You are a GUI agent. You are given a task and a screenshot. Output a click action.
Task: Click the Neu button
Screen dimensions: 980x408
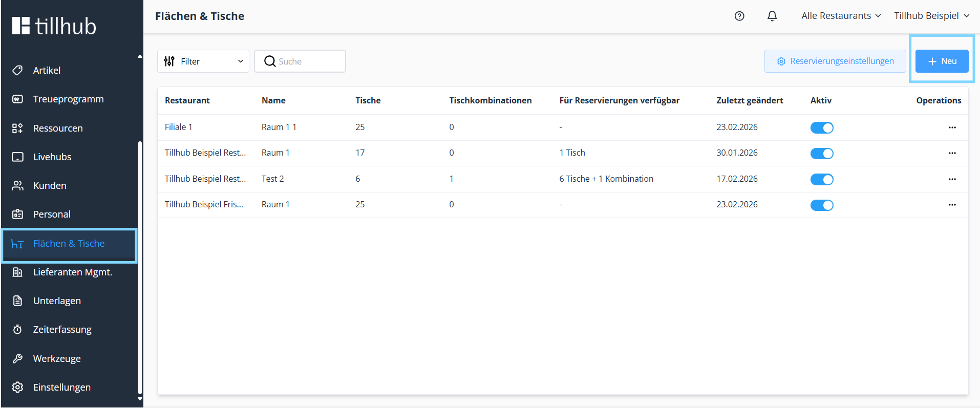click(x=942, y=61)
